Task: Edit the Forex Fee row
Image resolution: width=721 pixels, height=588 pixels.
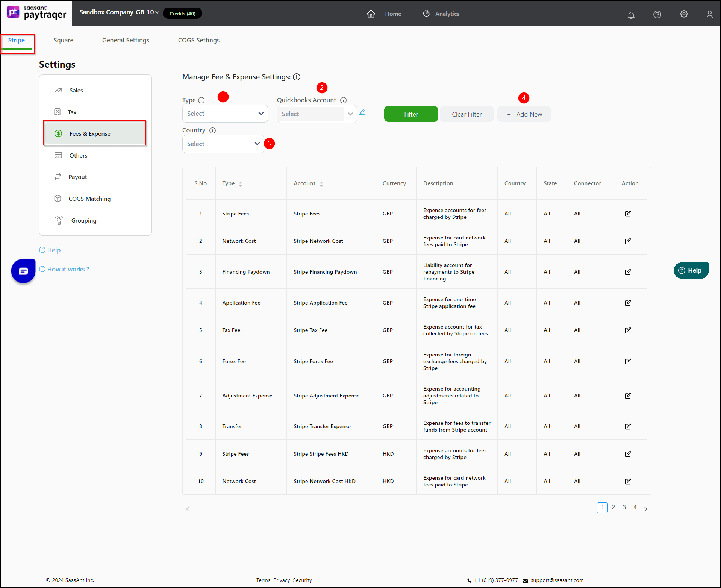Action: pos(628,361)
